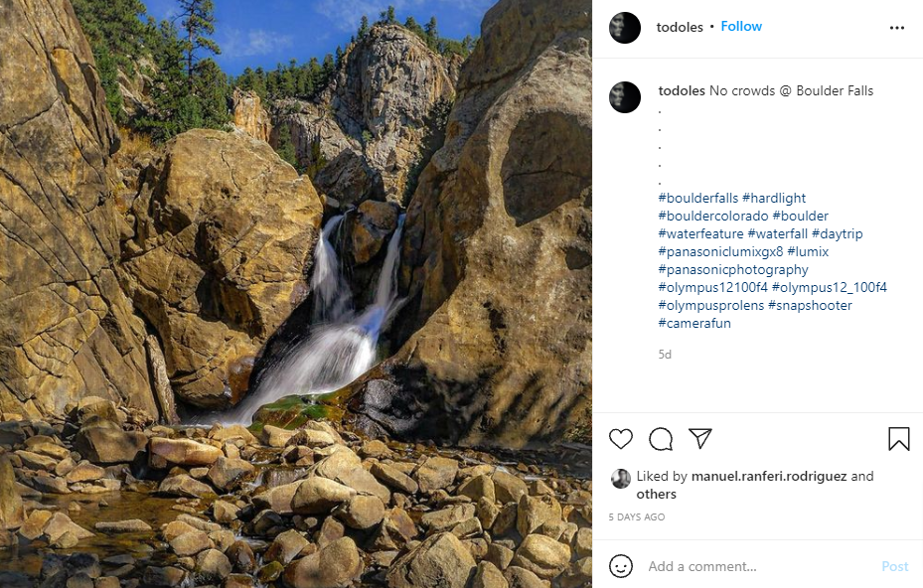Save the post with the bookmark icon
The image size is (923, 588).
[x=898, y=439]
